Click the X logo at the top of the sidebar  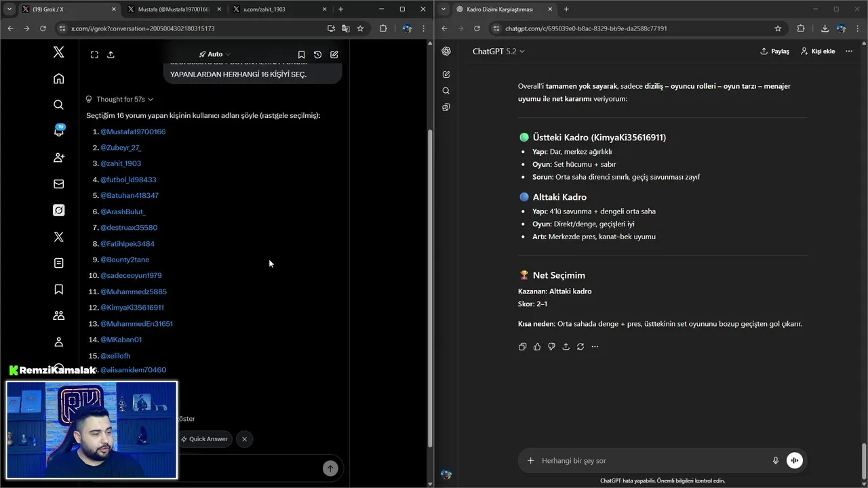point(58,52)
